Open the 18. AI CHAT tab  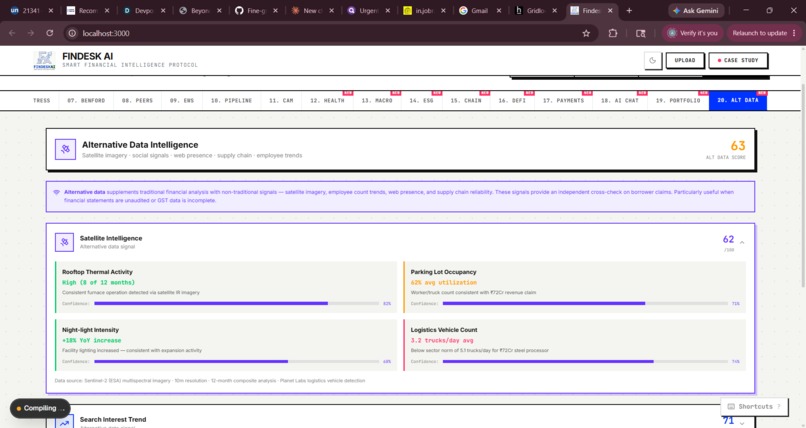pyautogui.click(x=620, y=101)
